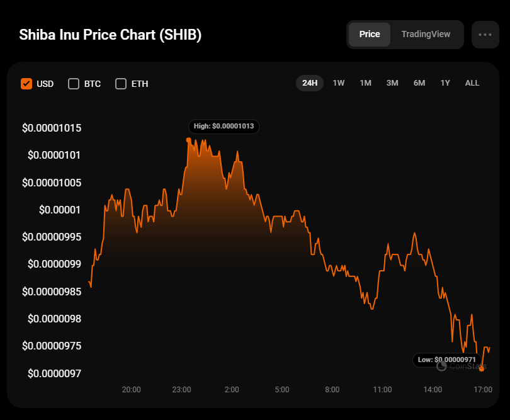The height and width of the screenshot is (420, 510).
Task: Uncheck the USD currency checkbox
Action: pos(26,84)
